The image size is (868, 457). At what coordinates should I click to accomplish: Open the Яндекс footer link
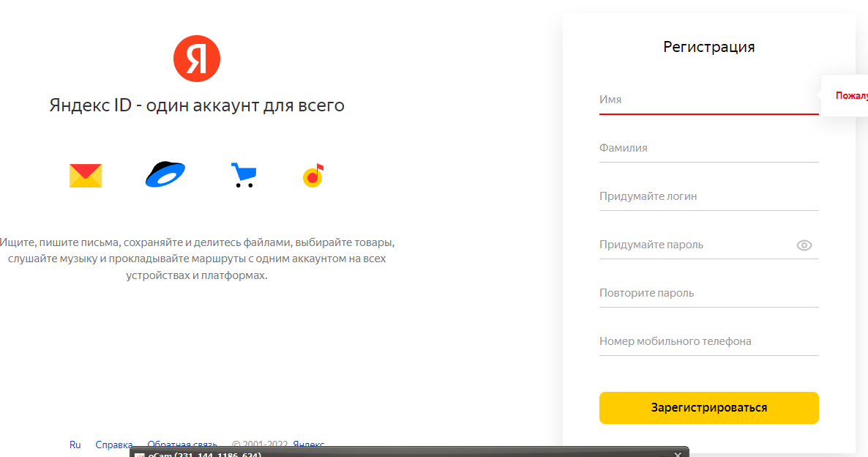point(308,445)
